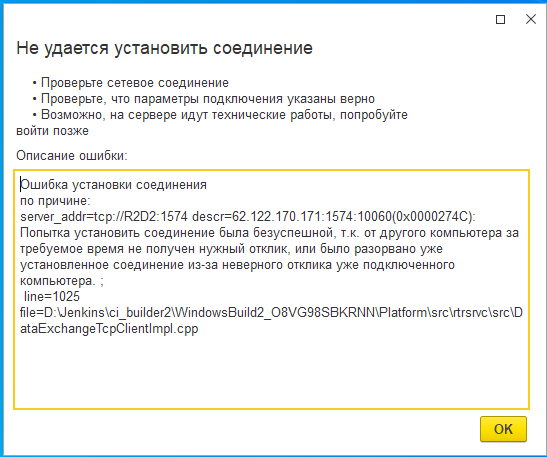Viewport: 547px width, 457px height.
Task: Place cursor on "Ошибка установки соединения" line
Action: point(113,185)
